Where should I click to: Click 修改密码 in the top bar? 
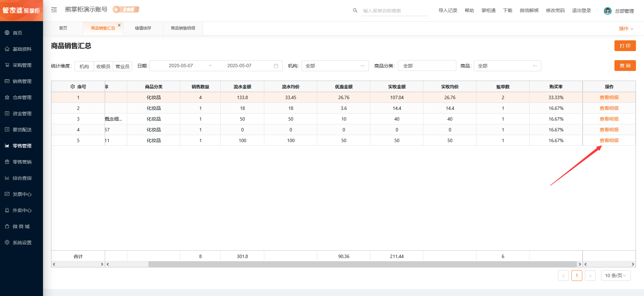pyautogui.click(x=555, y=11)
